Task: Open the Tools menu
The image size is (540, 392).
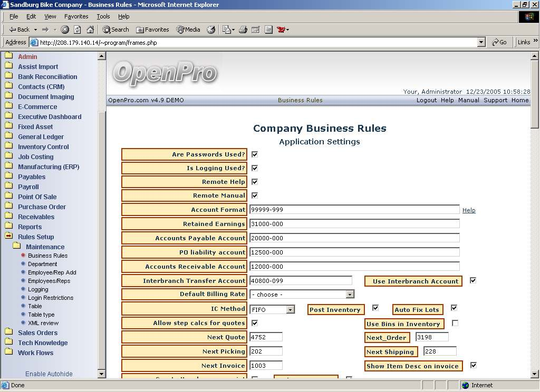Action: (103, 16)
